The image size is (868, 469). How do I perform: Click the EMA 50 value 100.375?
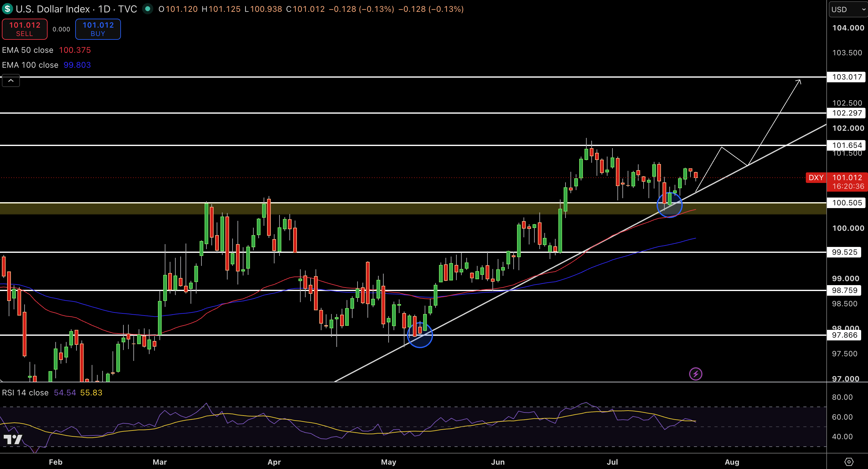(x=75, y=50)
